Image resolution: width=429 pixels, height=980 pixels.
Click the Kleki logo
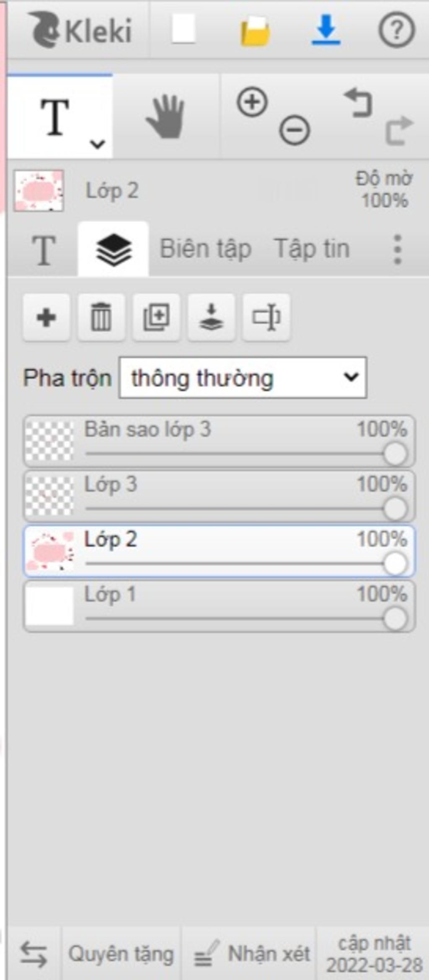[80, 29]
